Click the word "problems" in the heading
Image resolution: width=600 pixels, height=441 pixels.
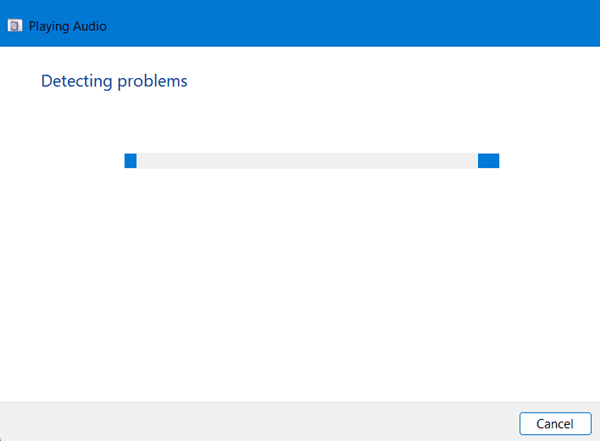(150, 81)
